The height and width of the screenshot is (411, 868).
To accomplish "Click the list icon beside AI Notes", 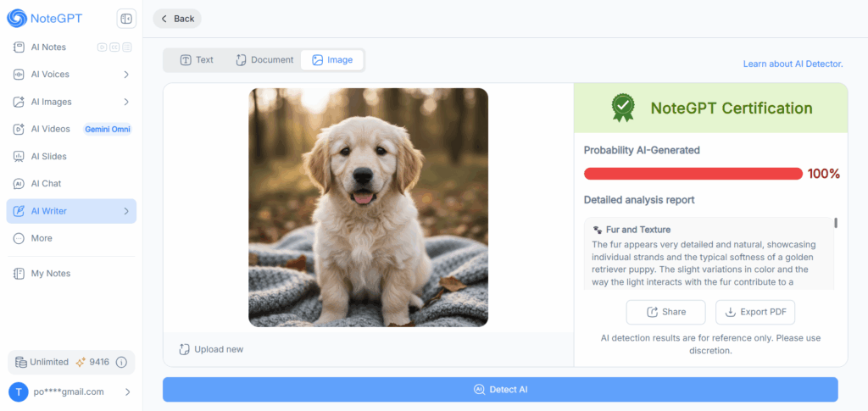I will point(127,47).
